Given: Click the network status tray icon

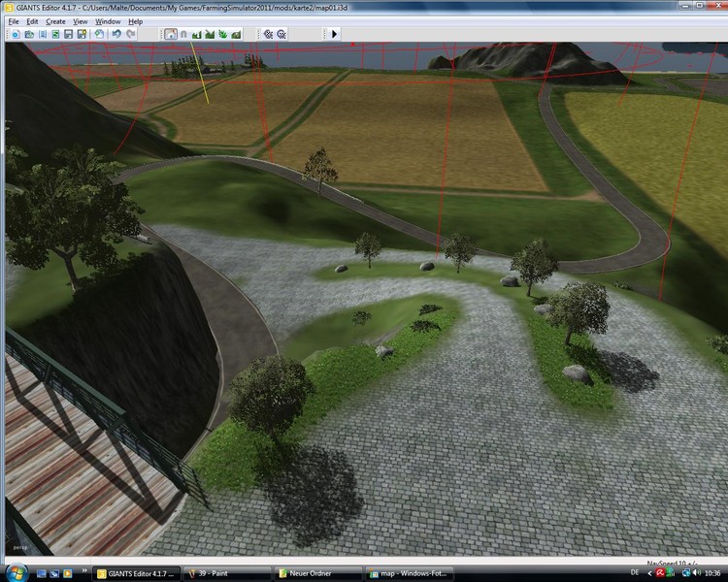Looking at the screenshot, I should [686, 573].
